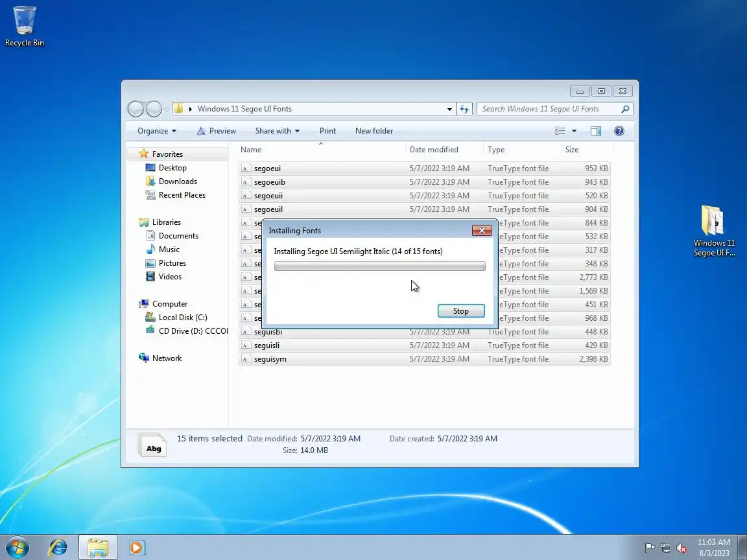Expand the view options arrow
This screenshot has height=560, width=747.
574,131
